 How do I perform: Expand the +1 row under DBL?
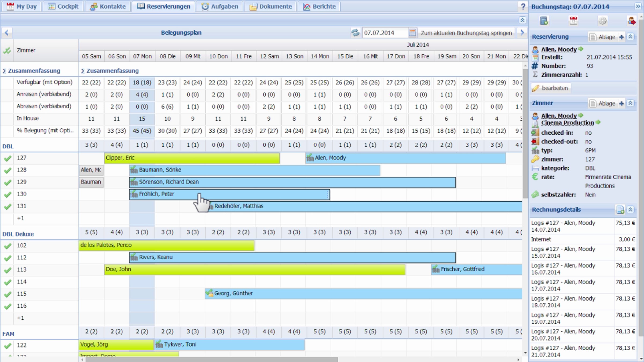tap(21, 218)
